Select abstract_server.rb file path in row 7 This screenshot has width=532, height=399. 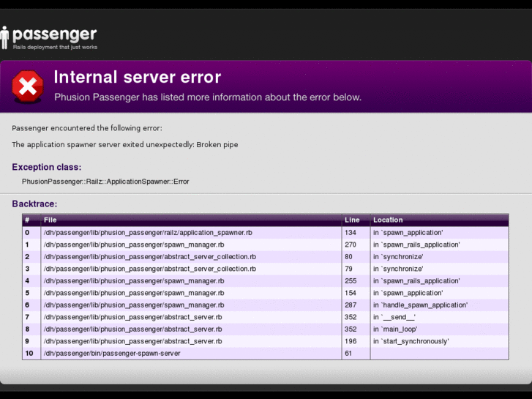132,317
